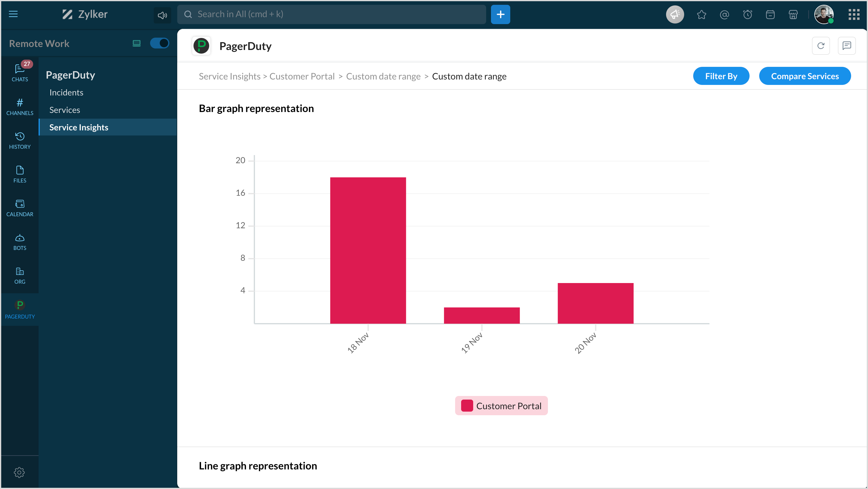The width and height of the screenshot is (868, 489).
Task: Open Files in the sidebar
Action: [20, 174]
